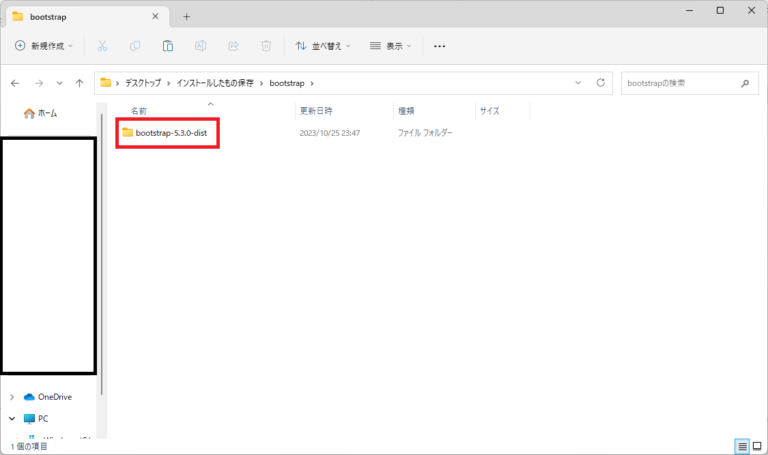Click the Share icon in toolbar

pos(233,46)
